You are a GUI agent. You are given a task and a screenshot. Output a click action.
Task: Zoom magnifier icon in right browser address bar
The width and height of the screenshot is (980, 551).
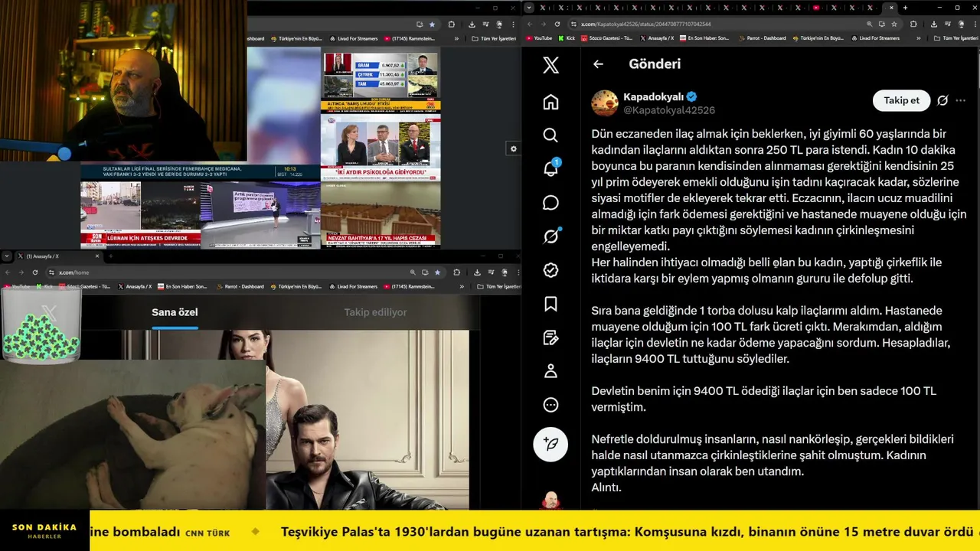click(x=870, y=24)
